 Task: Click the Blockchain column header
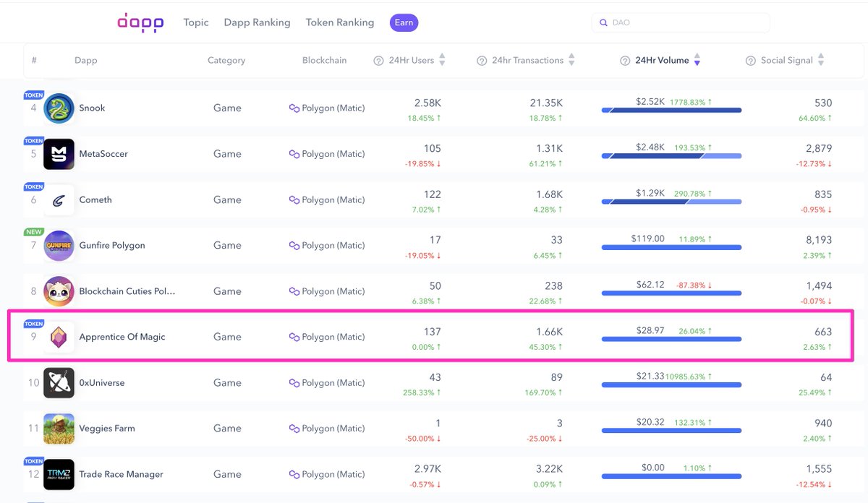pyautogui.click(x=324, y=61)
